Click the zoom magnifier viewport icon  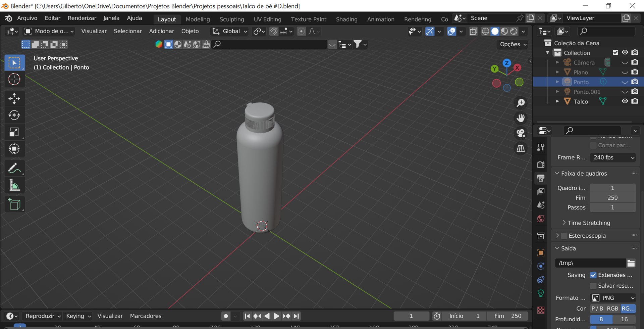(x=521, y=103)
